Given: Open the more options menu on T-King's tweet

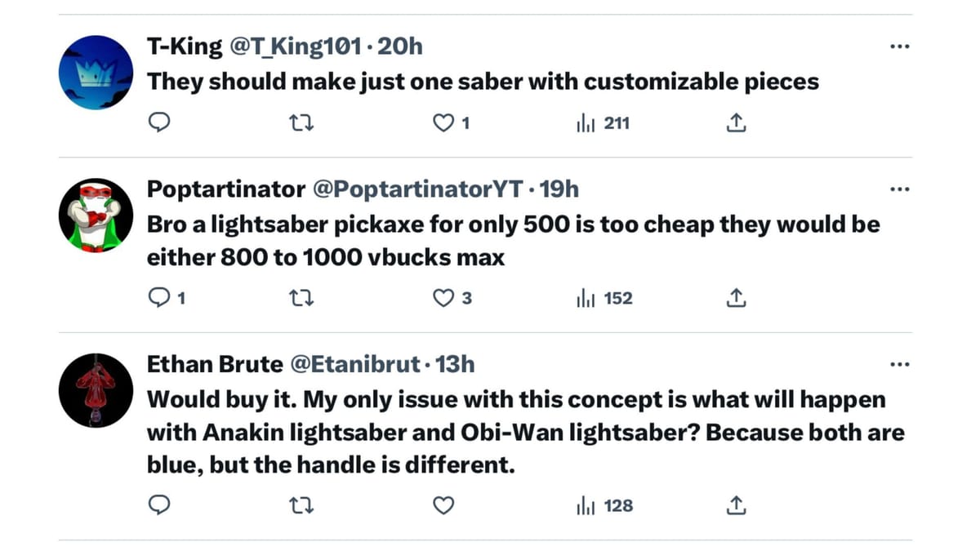Looking at the screenshot, I should 899,47.
